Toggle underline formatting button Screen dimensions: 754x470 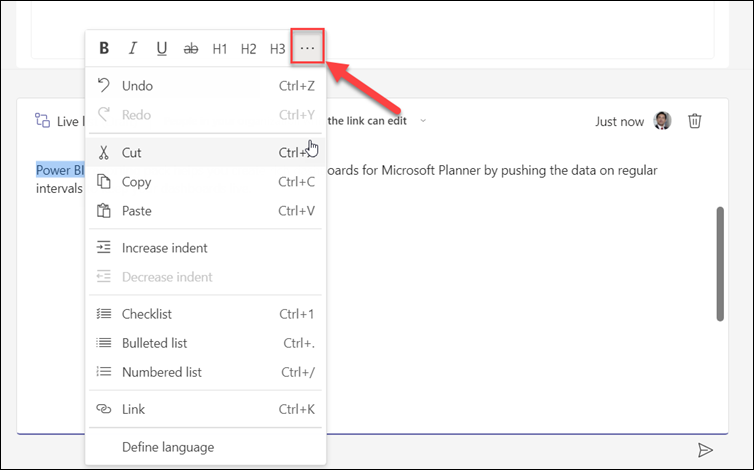[x=162, y=48]
